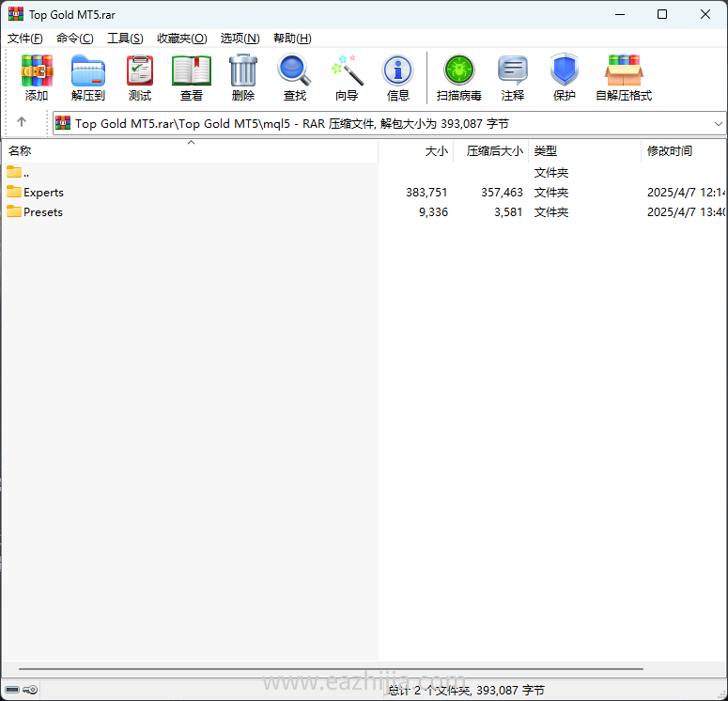Select the Experts folder name

click(43, 193)
